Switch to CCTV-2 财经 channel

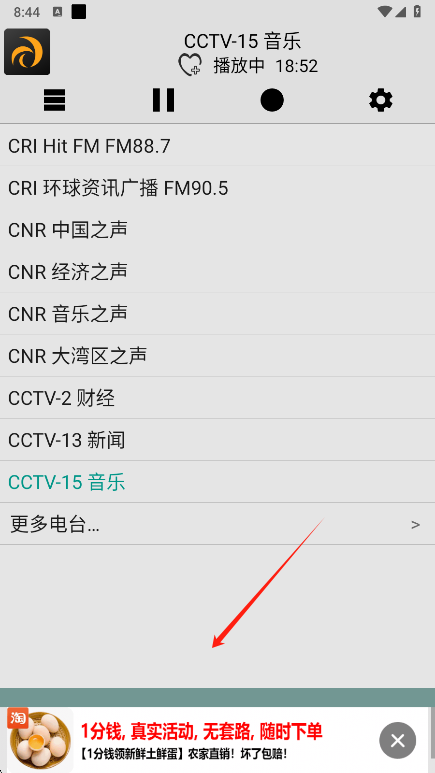tap(218, 398)
